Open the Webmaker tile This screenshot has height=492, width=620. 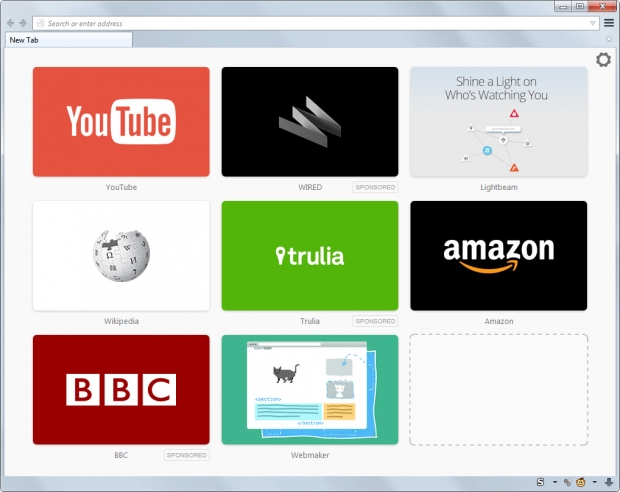click(310, 390)
